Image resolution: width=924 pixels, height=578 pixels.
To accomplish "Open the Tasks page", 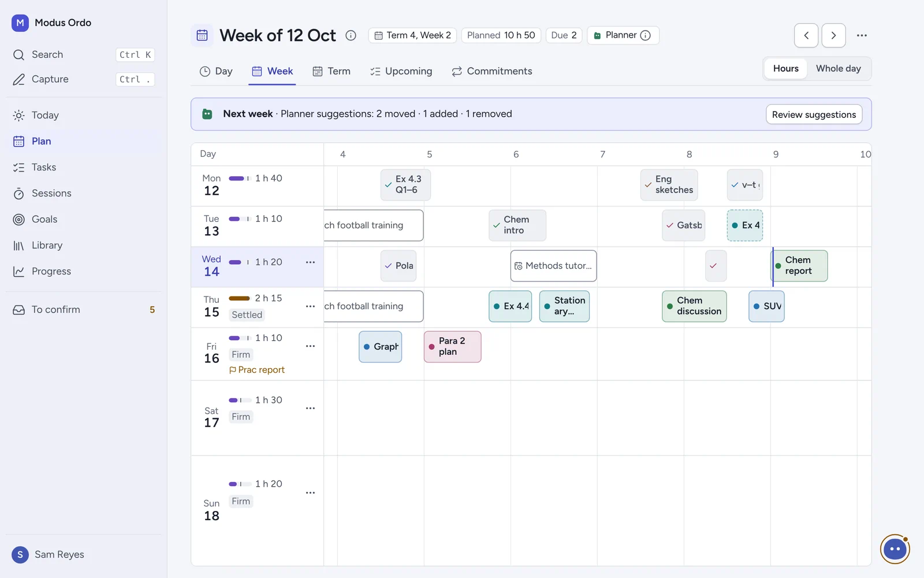I will pos(84,168).
